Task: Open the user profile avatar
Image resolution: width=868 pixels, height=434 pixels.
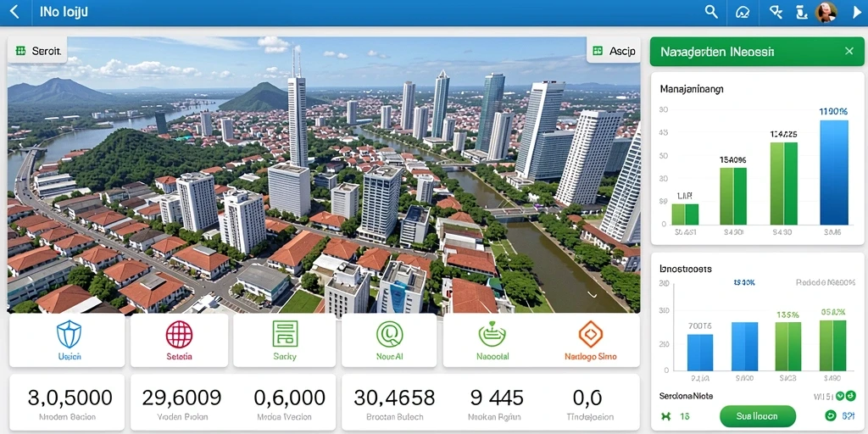Action: pos(826,12)
